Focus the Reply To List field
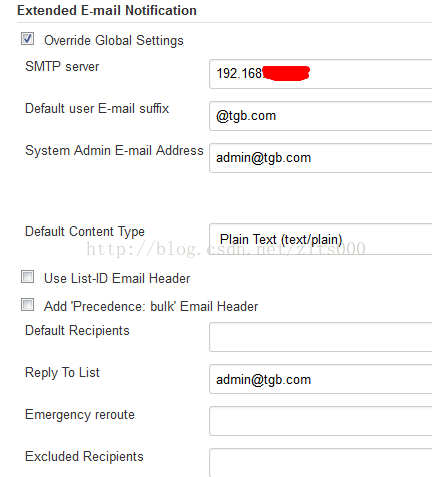The image size is (432, 477). point(321,379)
